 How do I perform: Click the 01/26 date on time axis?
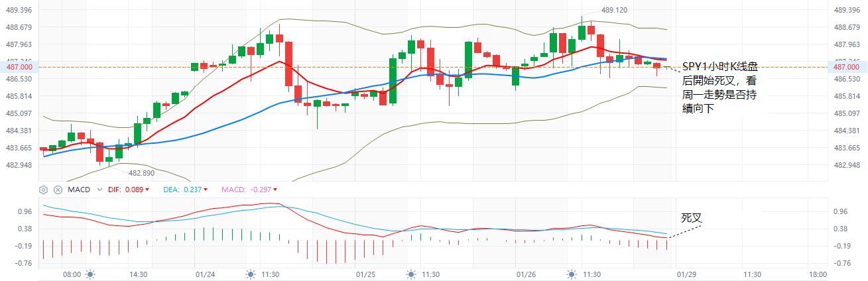tap(526, 274)
